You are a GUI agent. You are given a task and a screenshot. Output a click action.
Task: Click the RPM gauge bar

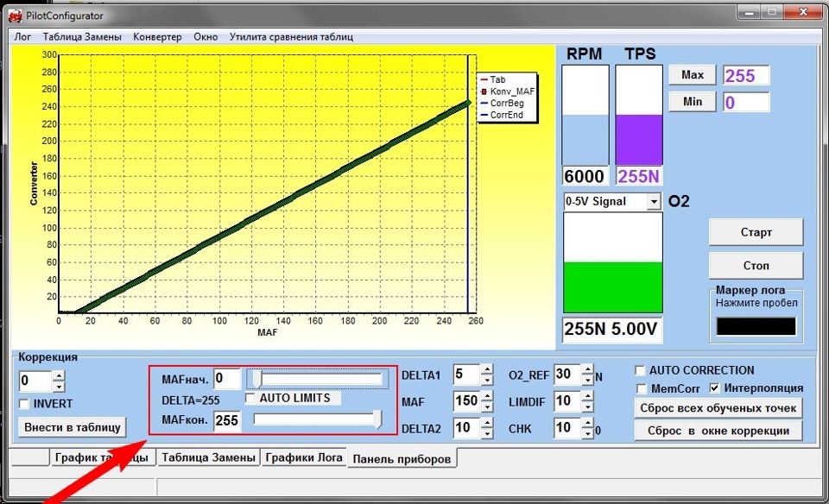click(x=585, y=115)
